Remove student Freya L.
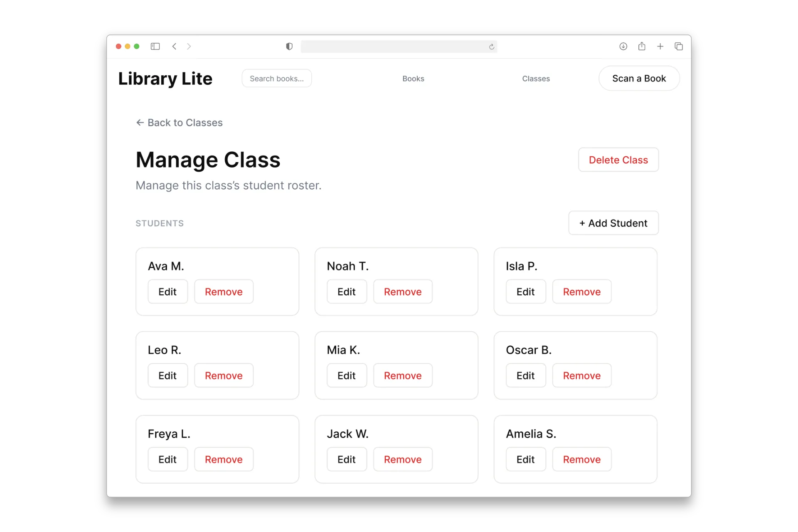Image resolution: width=798 pixels, height=532 pixels. [224, 460]
